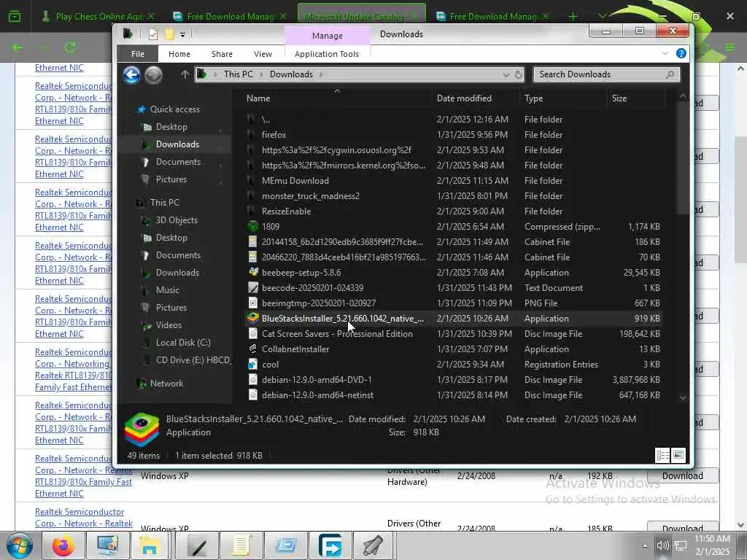Go up one folder level arrow
Screen dimensions: 747x560
[185, 74]
